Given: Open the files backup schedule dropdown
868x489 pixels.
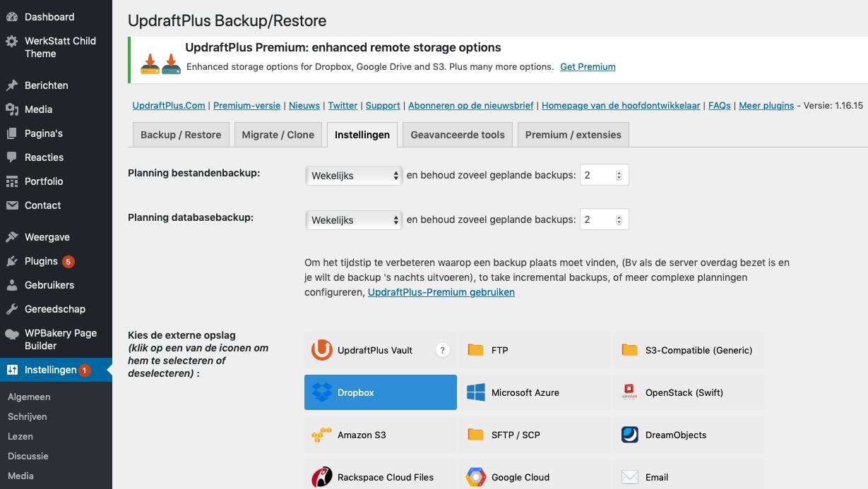Looking at the screenshot, I should click(x=354, y=176).
